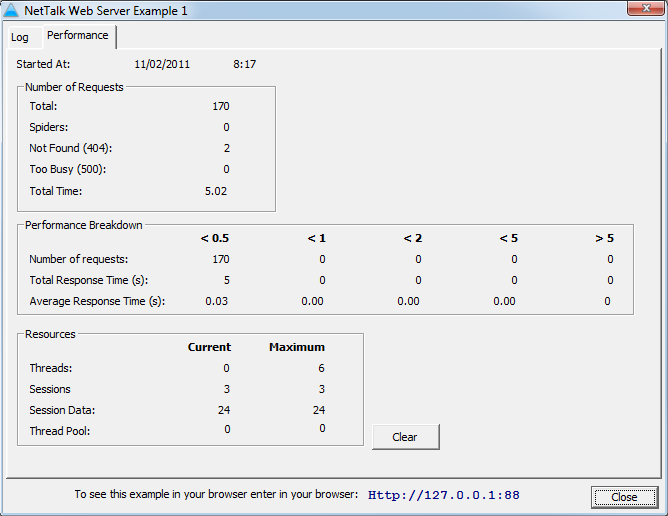668x516 pixels.
Task: Select the Spiders label
Action: pos(49,127)
